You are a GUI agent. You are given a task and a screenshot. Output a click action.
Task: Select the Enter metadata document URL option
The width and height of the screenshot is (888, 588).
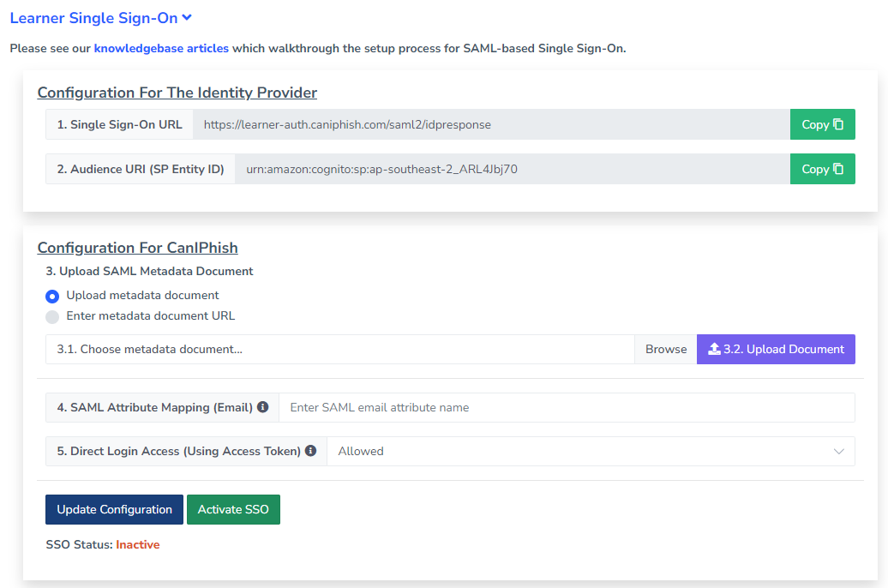pos(53,315)
